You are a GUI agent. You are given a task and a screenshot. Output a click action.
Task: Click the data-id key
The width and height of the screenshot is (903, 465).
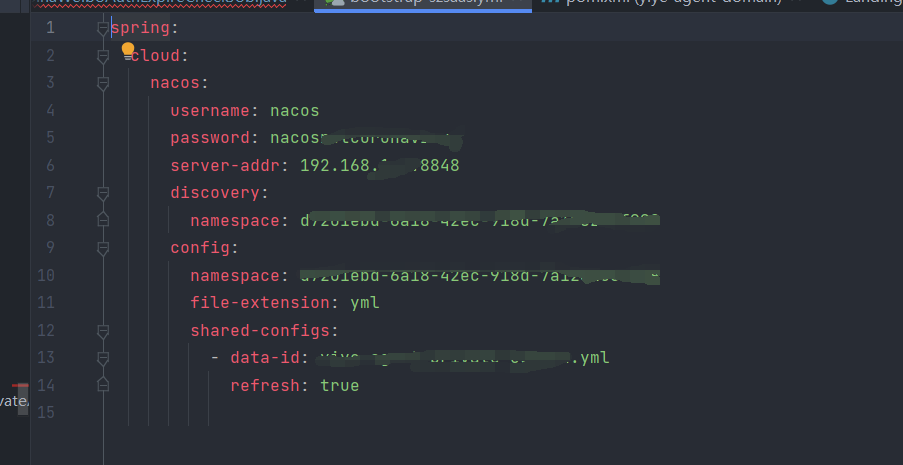tap(265, 358)
